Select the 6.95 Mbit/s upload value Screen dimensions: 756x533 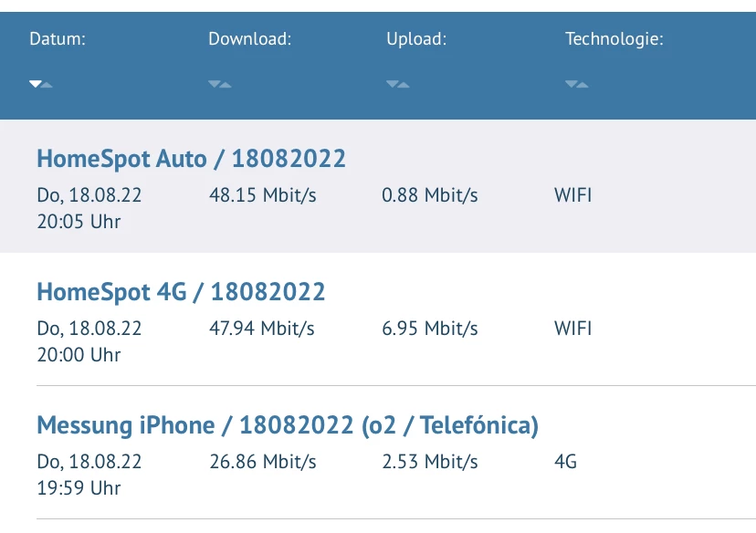[x=430, y=329]
